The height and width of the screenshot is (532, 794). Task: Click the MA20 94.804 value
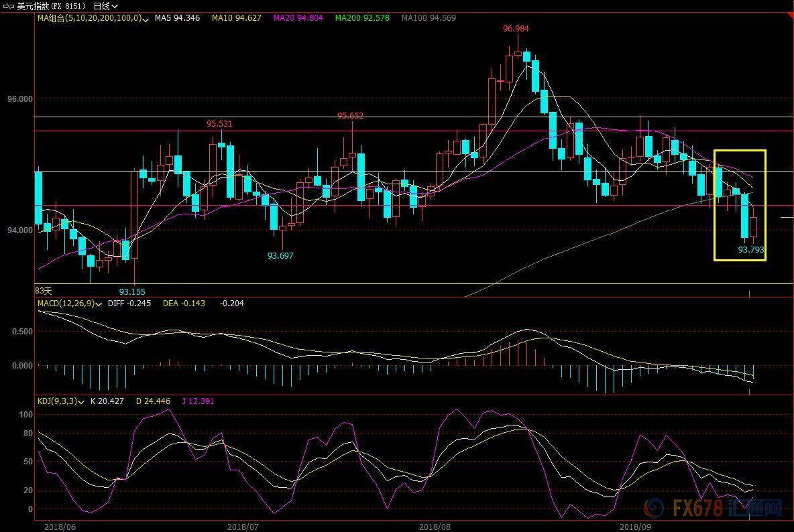click(x=298, y=18)
